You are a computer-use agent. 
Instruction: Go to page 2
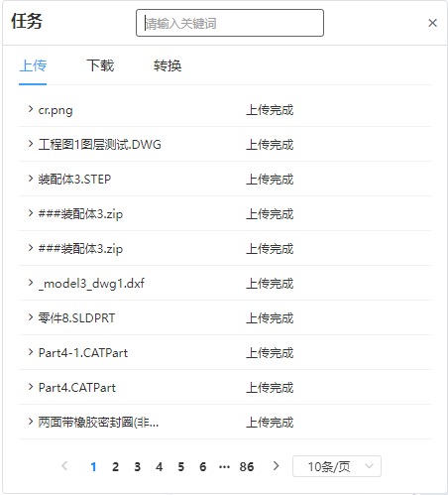[x=115, y=467]
